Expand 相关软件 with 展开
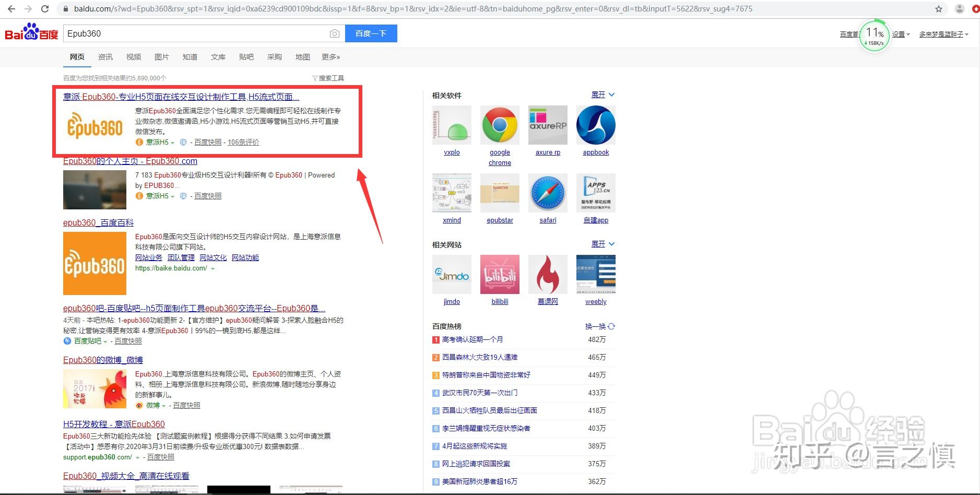 pyautogui.click(x=603, y=95)
